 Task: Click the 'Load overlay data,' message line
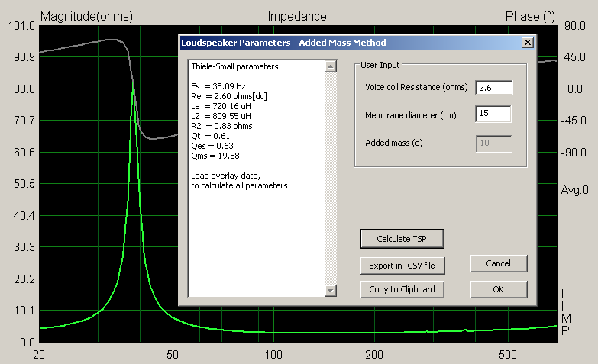(225, 176)
